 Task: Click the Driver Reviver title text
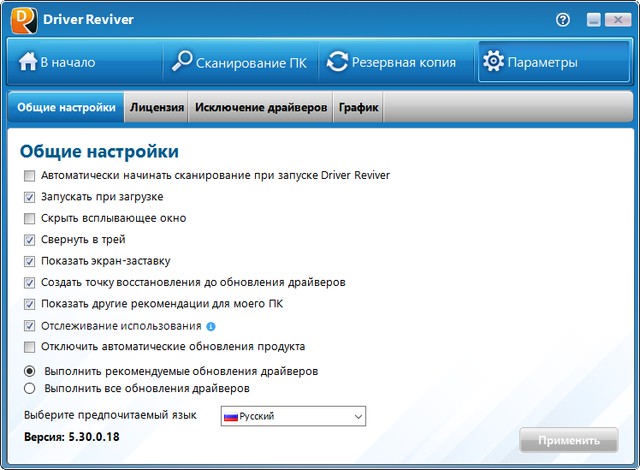point(88,19)
